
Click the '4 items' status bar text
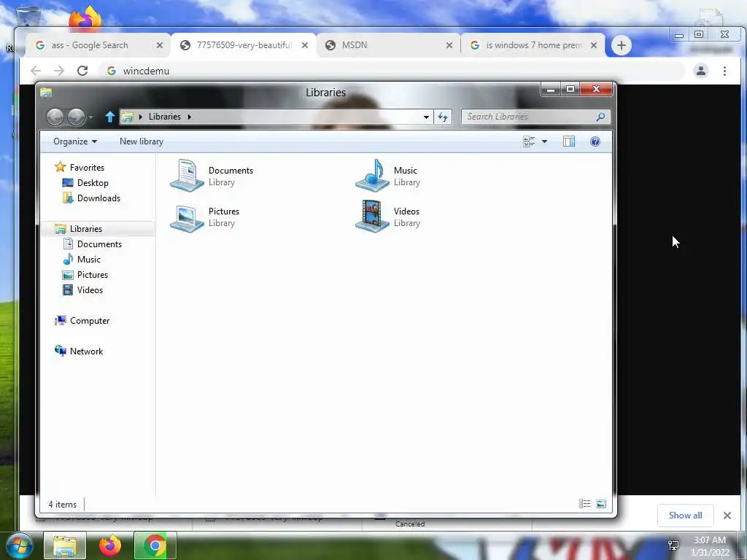tap(63, 505)
